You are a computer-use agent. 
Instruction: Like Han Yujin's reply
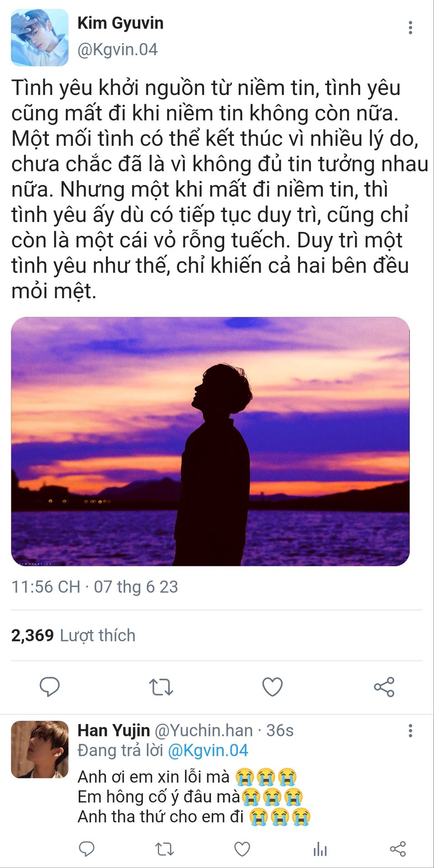point(242,849)
